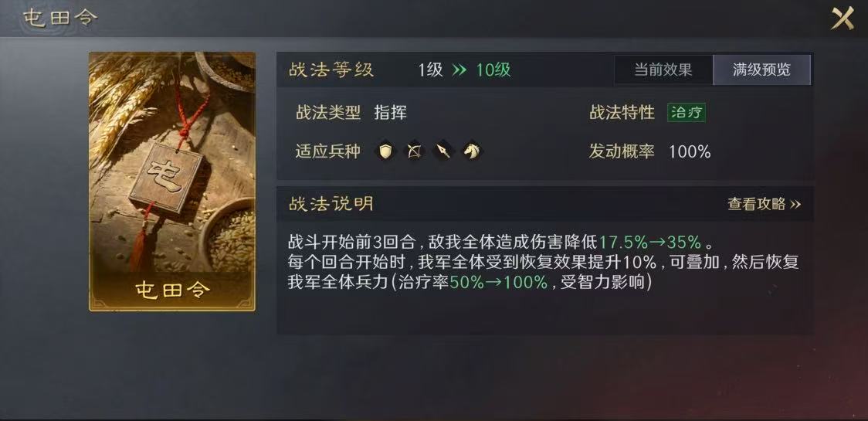Screen dimensions: 868x421
Task: Click the green double-arrow level icon
Action: point(459,70)
